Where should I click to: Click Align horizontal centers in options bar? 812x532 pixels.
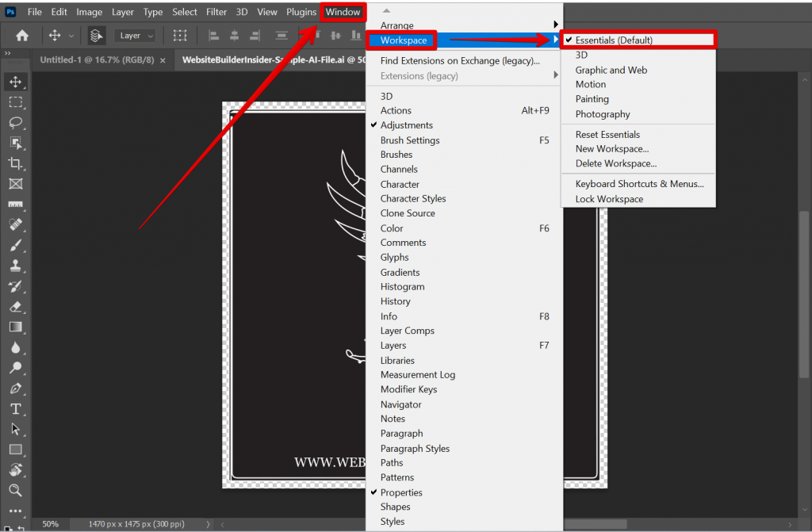click(234, 35)
